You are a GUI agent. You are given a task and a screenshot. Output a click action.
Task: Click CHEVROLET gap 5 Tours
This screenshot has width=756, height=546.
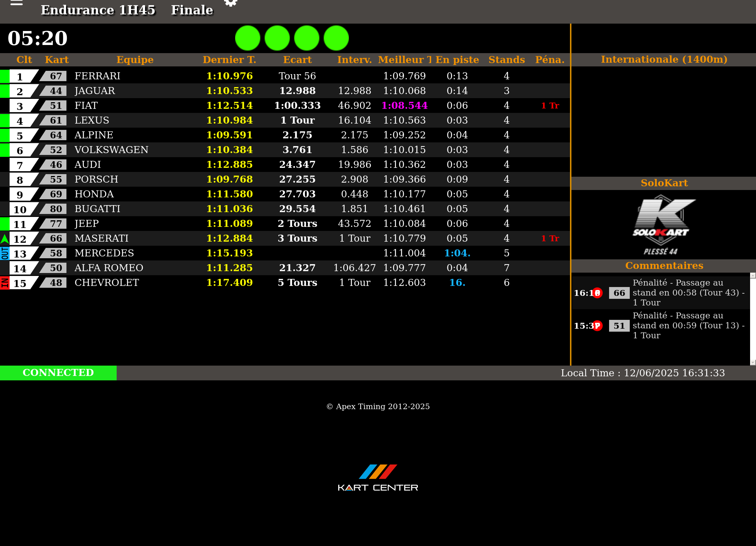tap(297, 283)
